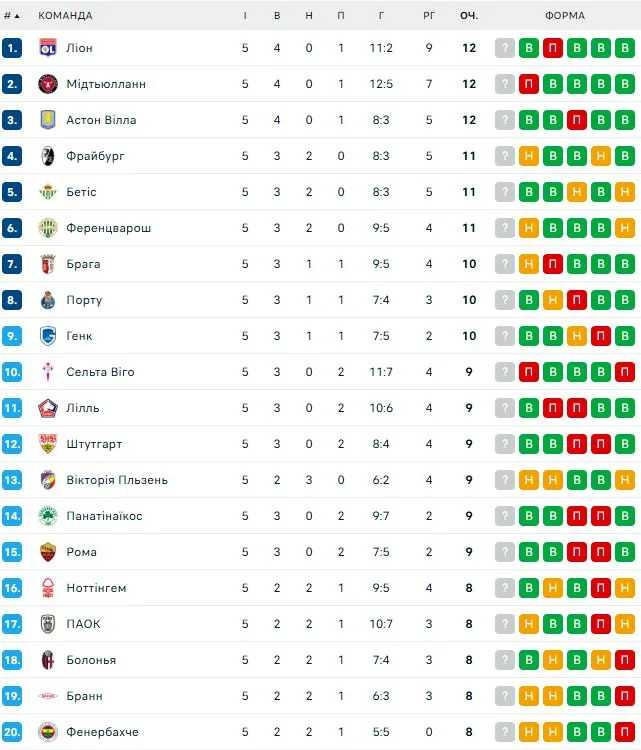Sort table by the # rank column
641x750 pixels.
click(x=12, y=16)
